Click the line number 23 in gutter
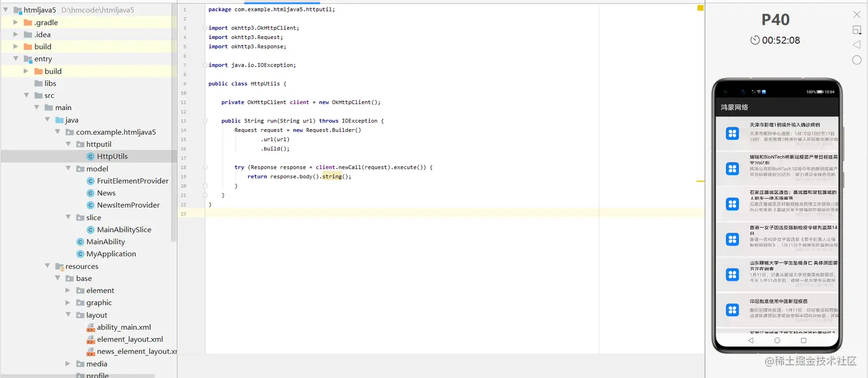 (x=183, y=213)
